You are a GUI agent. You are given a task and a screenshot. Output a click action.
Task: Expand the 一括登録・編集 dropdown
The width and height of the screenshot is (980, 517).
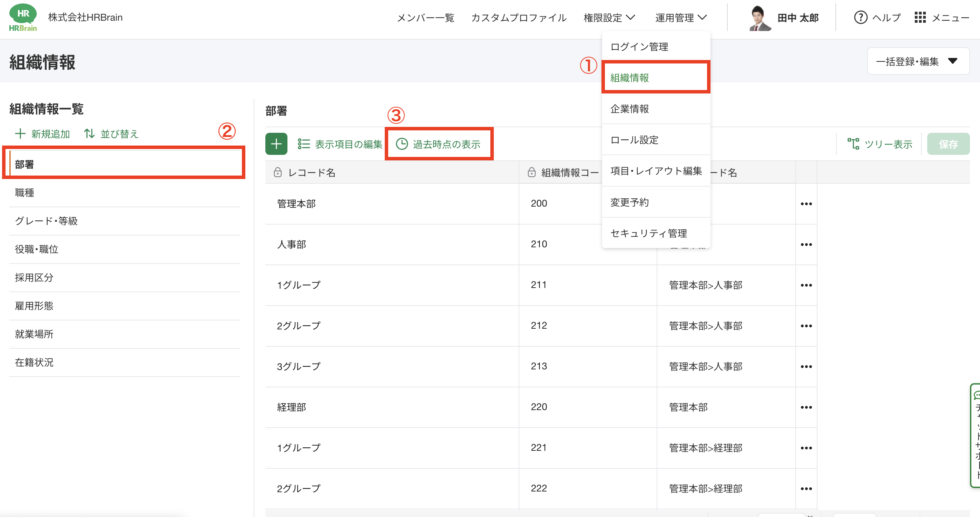click(918, 61)
